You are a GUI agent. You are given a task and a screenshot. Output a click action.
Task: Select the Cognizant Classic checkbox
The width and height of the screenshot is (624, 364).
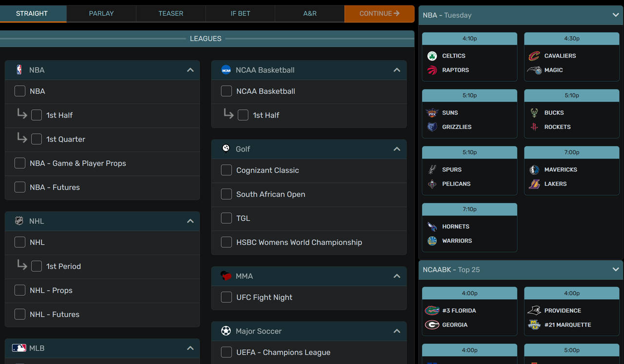pos(227,170)
